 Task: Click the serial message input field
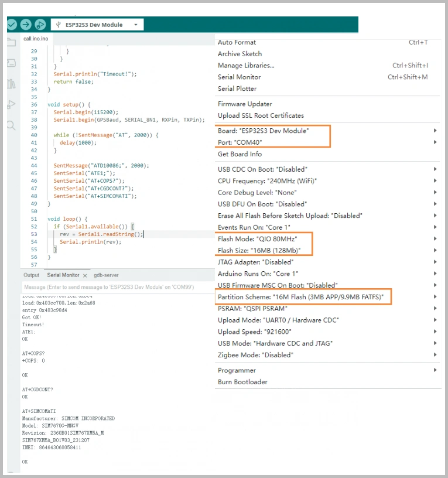point(117,287)
